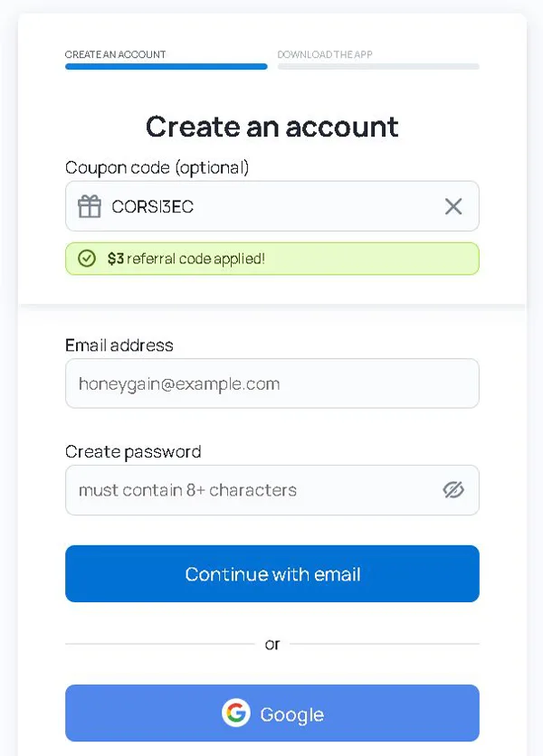Viewport: 543px width, 756px height.
Task: Click the blue progress bar under Create an account
Action: click(166, 67)
